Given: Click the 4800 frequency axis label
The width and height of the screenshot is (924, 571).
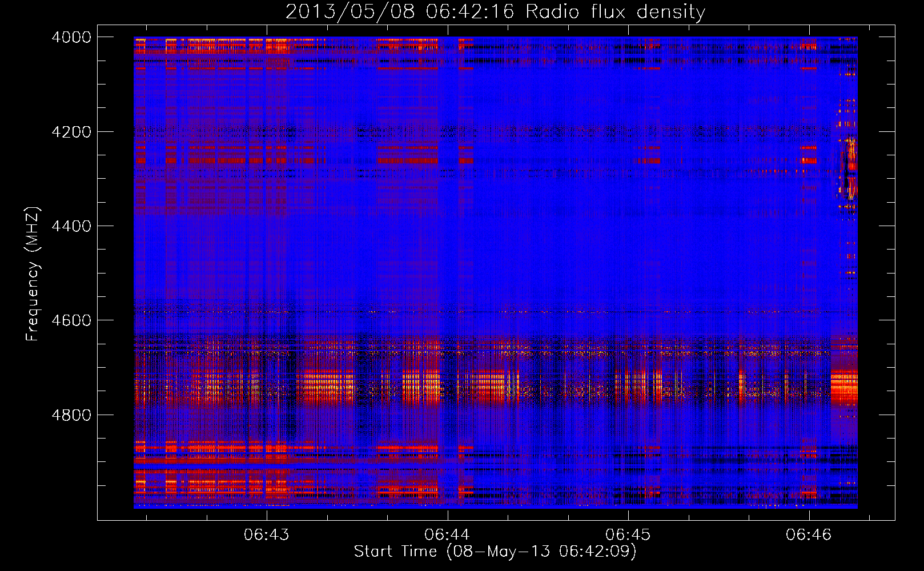Looking at the screenshot, I should (71, 415).
